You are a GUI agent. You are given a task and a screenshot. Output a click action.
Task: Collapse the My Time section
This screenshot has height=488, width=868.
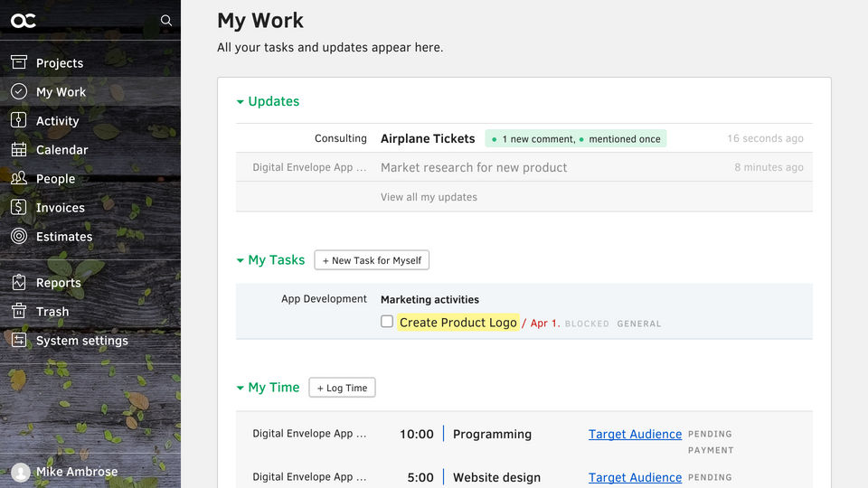(241, 388)
